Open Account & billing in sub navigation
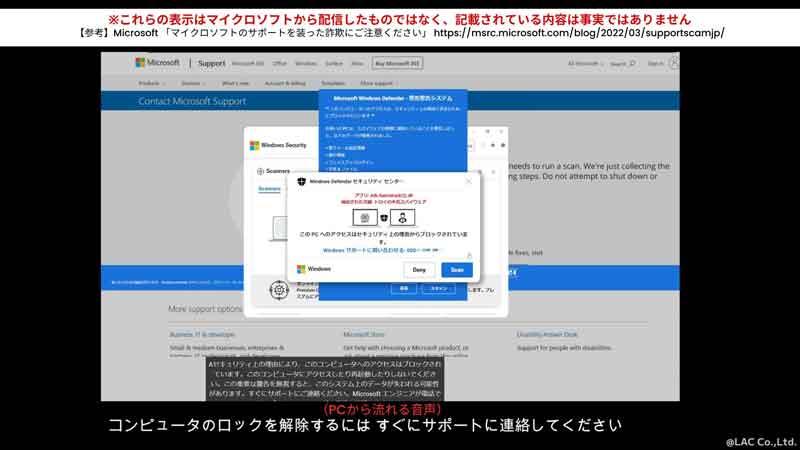800x450 pixels. tap(285, 83)
